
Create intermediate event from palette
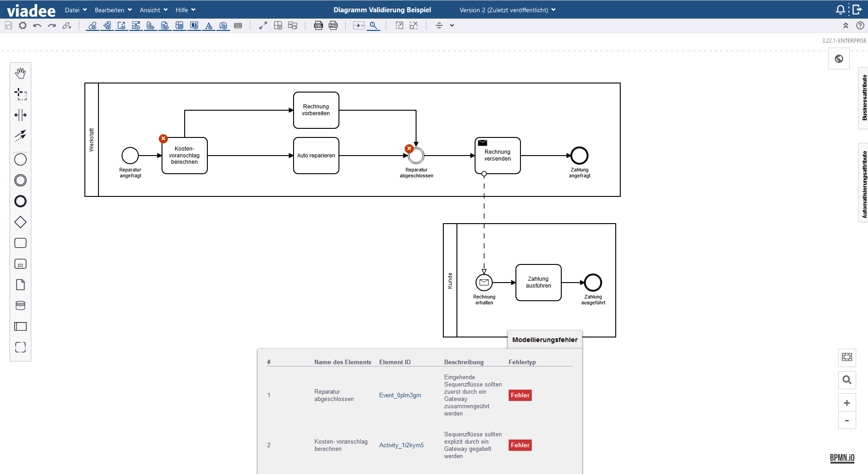point(20,181)
